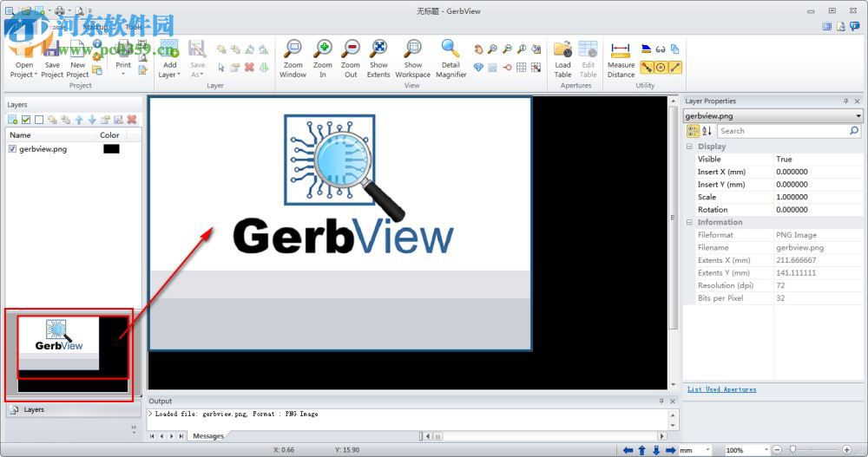Select the Rotation value field

tap(818, 210)
